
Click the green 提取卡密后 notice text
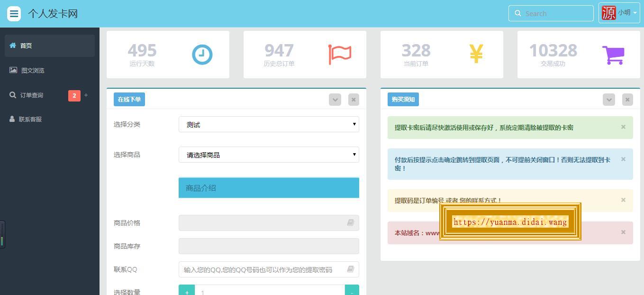(484, 128)
